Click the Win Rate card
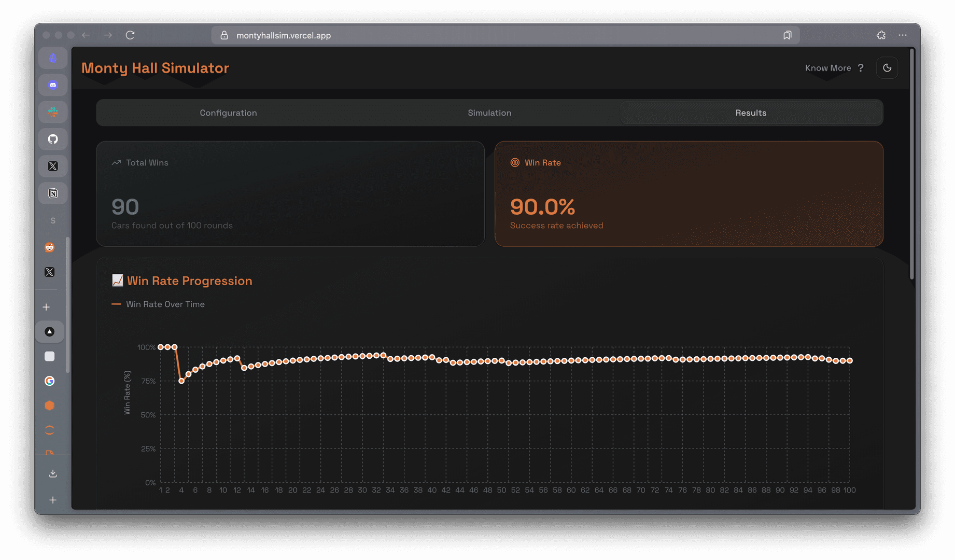Image resolution: width=955 pixels, height=560 pixels. coord(689,193)
